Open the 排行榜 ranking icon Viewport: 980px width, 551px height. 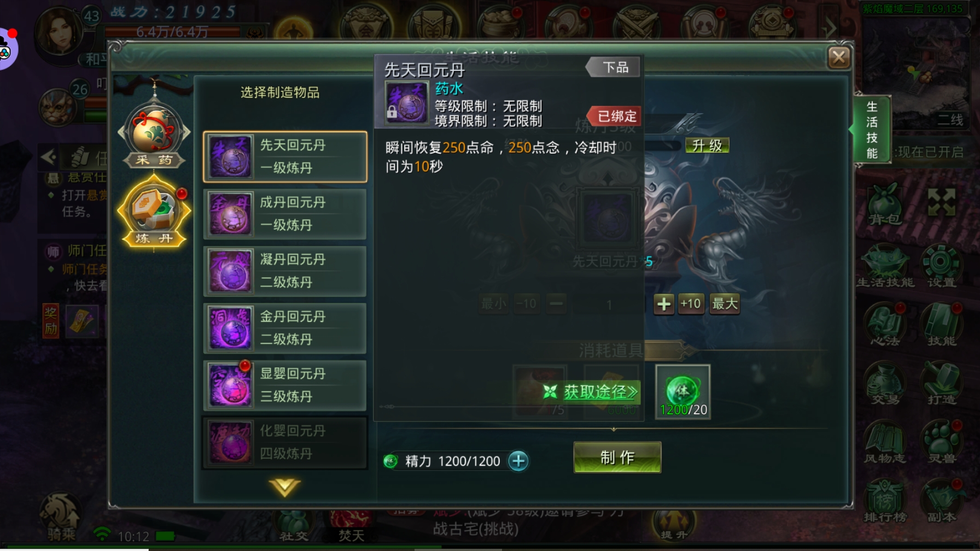pos(885,501)
